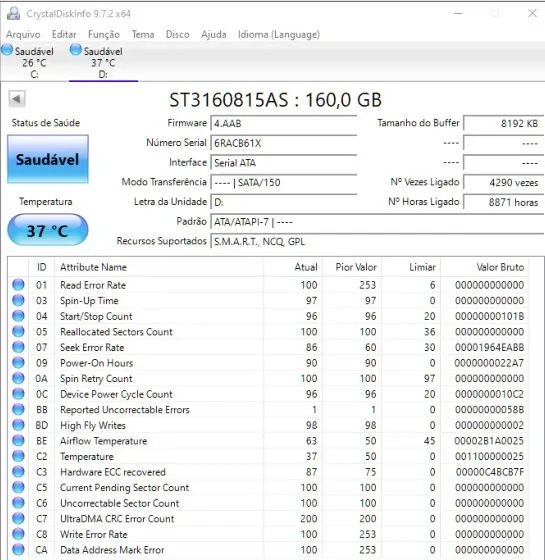This screenshot has width=545, height=560.
Task: Click the Saudável health status button
Action: pos(48,159)
